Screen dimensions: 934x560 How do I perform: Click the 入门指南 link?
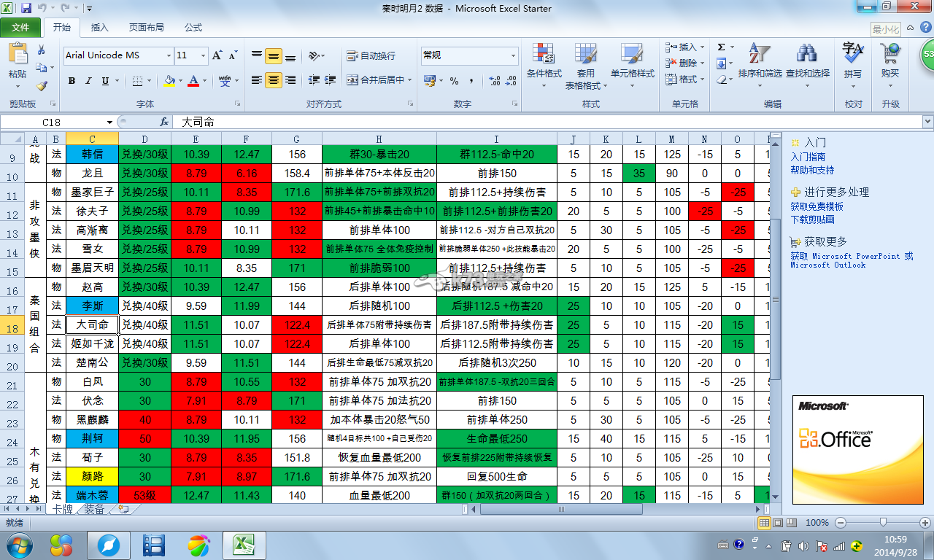coord(808,157)
